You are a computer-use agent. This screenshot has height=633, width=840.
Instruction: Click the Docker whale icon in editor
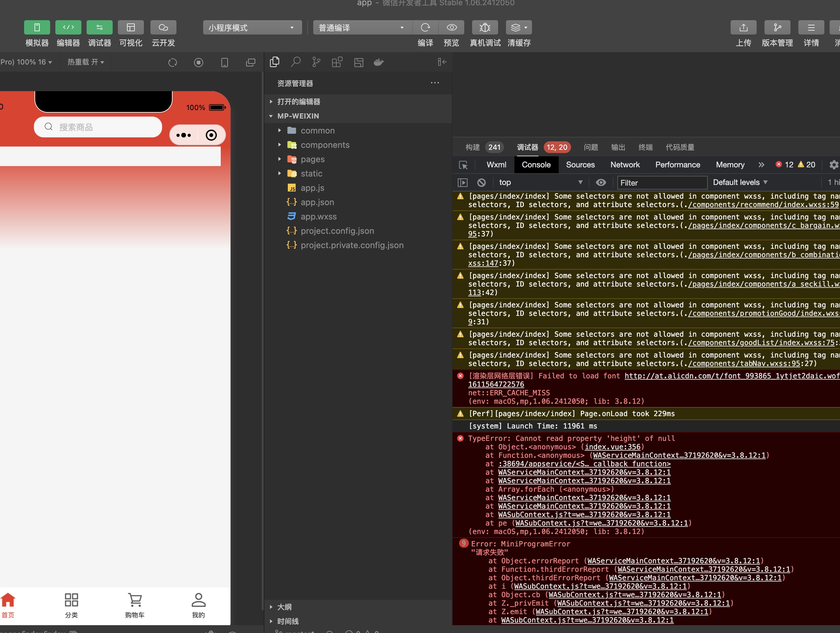coord(379,62)
